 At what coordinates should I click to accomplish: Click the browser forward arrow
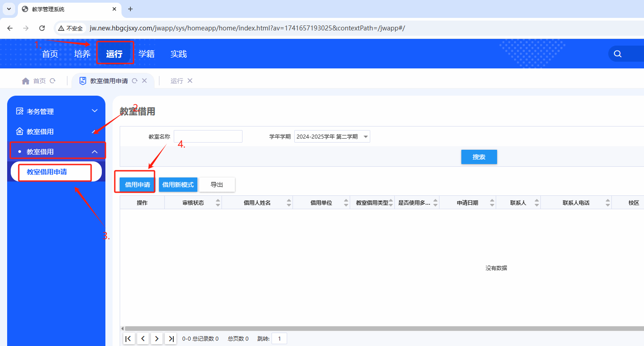[x=26, y=28]
